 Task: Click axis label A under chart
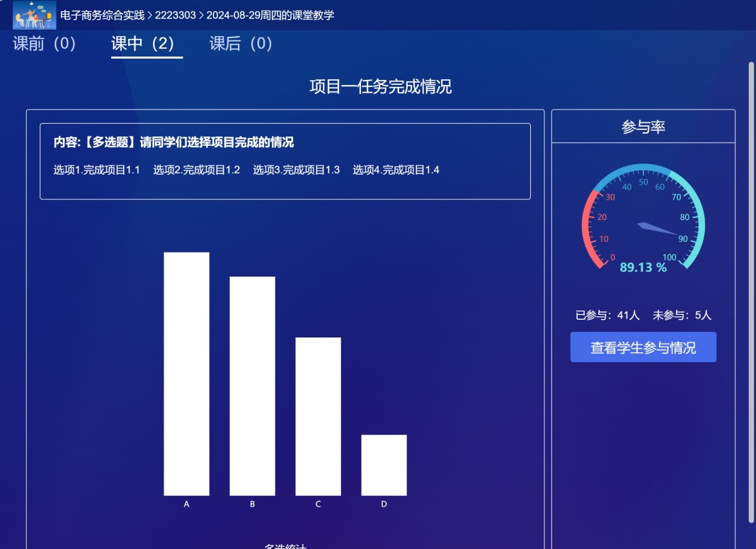click(187, 504)
